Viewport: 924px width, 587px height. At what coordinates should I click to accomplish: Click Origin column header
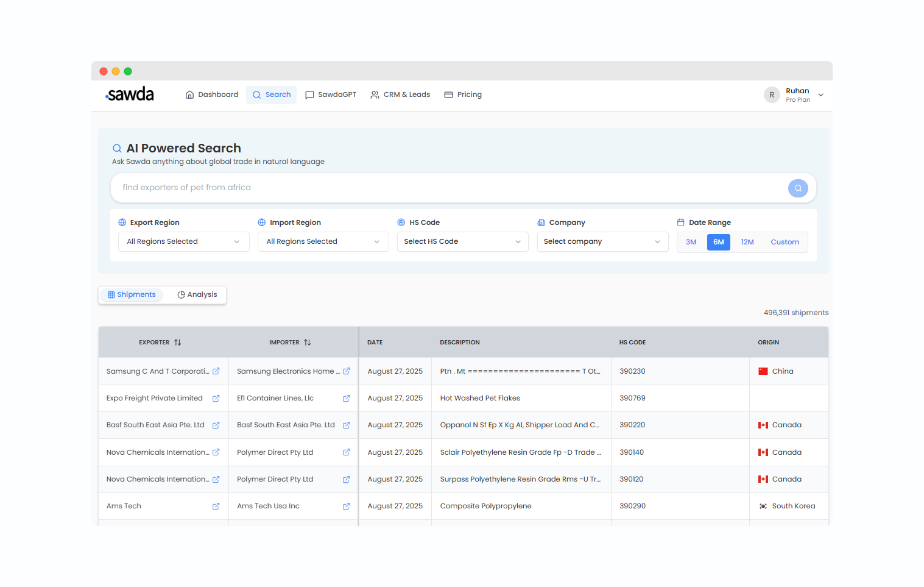click(x=768, y=343)
